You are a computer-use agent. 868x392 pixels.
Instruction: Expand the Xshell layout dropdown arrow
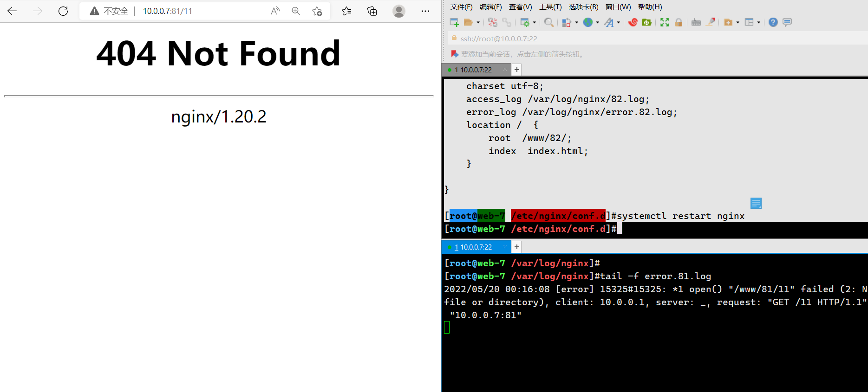[x=759, y=22]
